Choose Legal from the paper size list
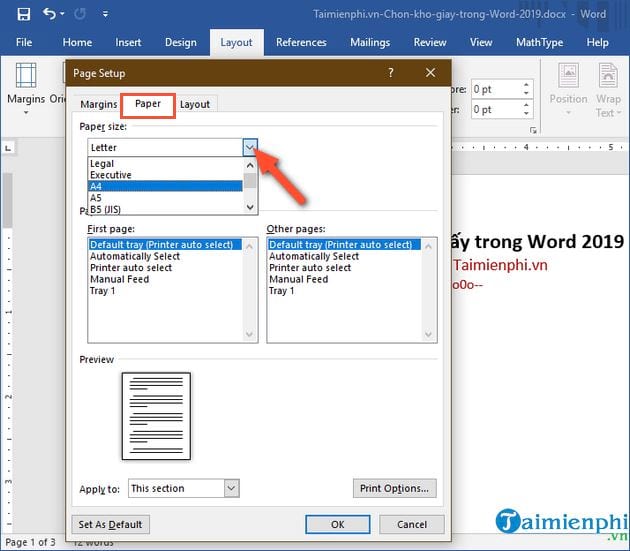This screenshot has width=630, height=551. (x=165, y=164)
